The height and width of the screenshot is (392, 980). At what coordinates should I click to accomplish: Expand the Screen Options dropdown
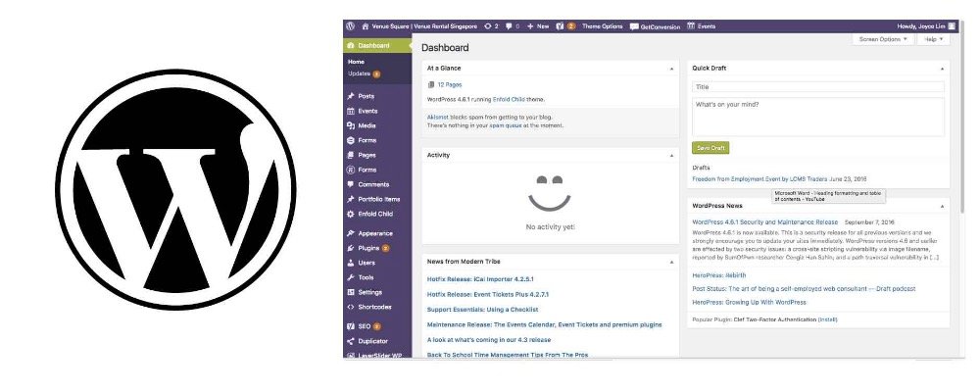(x=883, y=39)
